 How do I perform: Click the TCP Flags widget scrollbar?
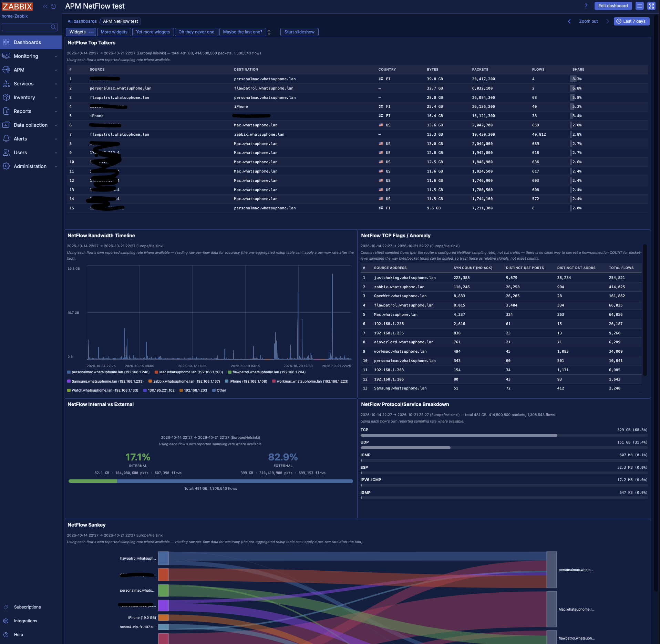coord(645,310)
